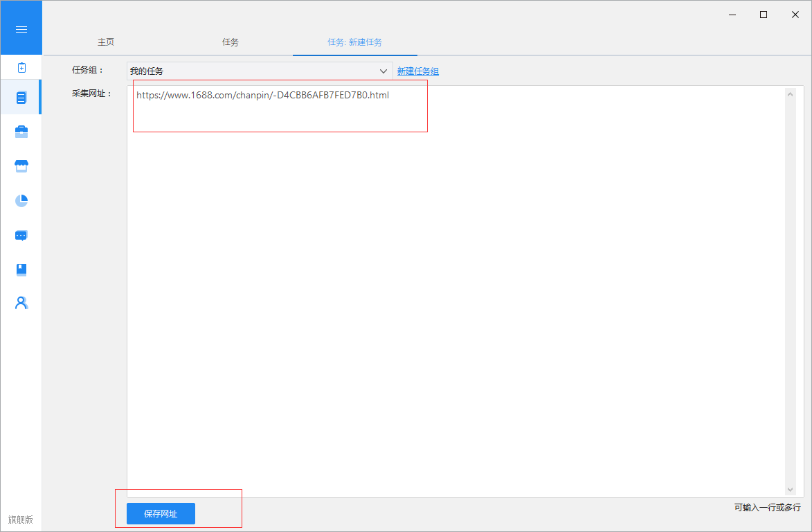
Task: Click the 可输入一行或多行 hint text
Action: [x=767, y=508]
